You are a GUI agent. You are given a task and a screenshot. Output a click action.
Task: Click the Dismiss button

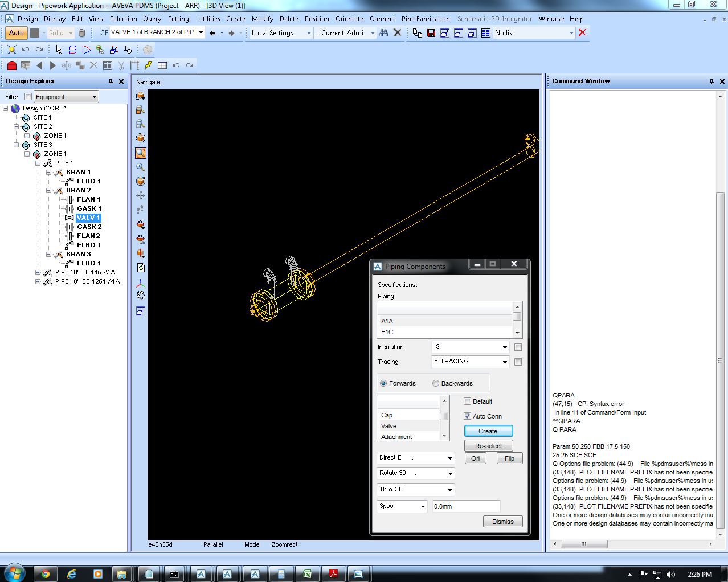(x=503, y=522)
